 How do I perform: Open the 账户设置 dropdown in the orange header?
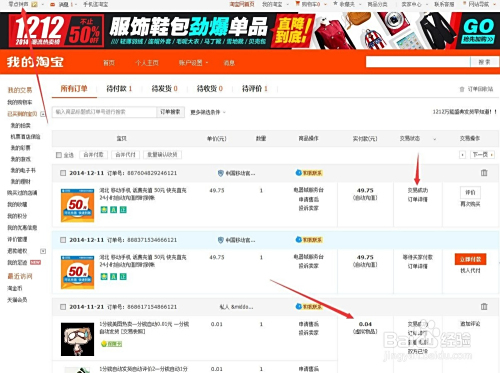(x=193, y=63)
